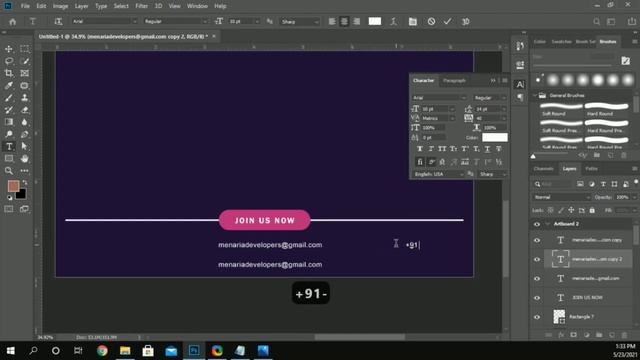The image size is (640, 360).
Task: Select the JOIN US NOW layer row
Action: click(588, 298)
